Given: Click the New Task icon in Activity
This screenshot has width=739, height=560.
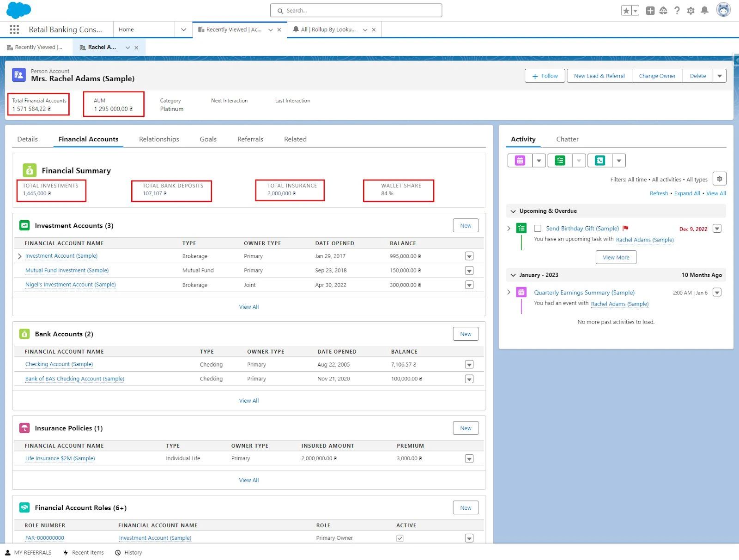Looking at the screenshot, I should click(x=560, y=161).
